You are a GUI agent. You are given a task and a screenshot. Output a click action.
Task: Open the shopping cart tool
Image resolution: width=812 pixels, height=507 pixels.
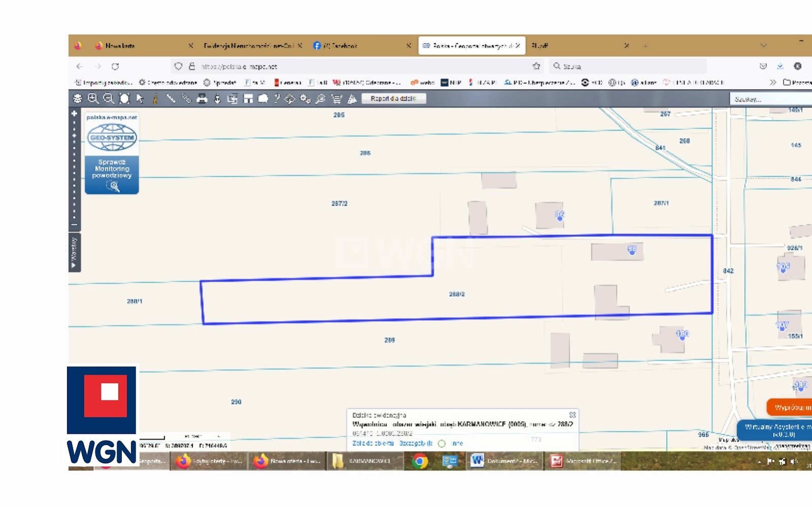[x=336, y=98]
